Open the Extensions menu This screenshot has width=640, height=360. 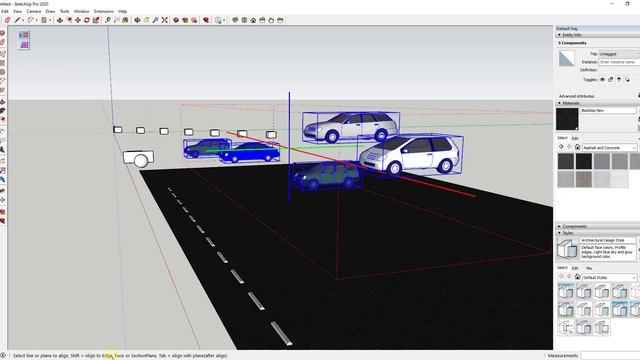(104, 11)
